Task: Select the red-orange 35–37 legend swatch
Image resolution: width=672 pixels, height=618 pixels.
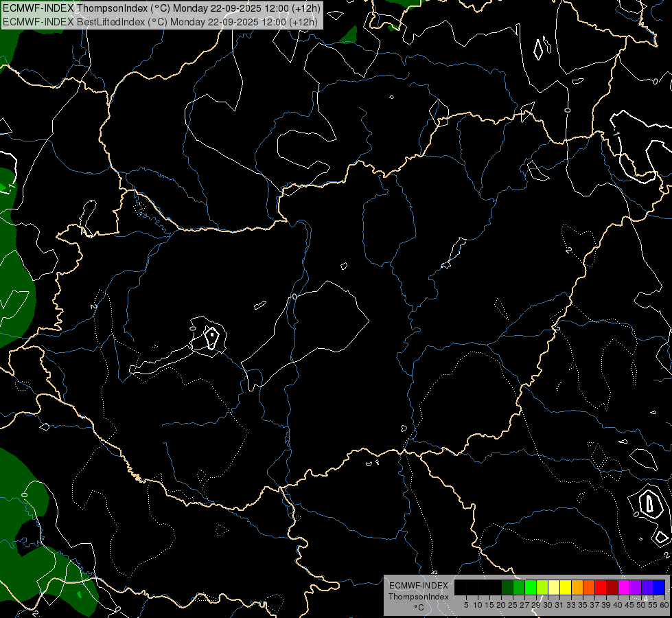Action: tap(589, 587)
